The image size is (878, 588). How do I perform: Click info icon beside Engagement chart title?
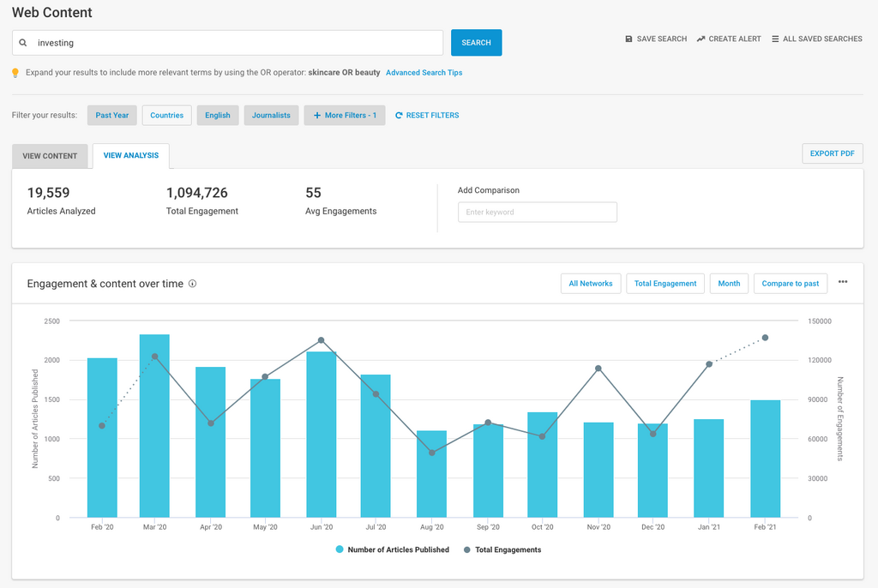(192, 284)
